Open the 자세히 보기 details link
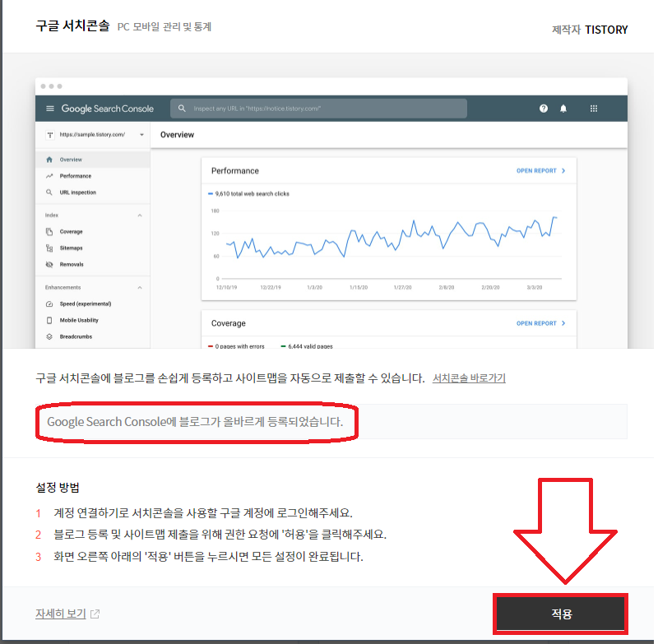Image resolution: width=658 pixels, height=644 pixels. click(x=60, y=614)
